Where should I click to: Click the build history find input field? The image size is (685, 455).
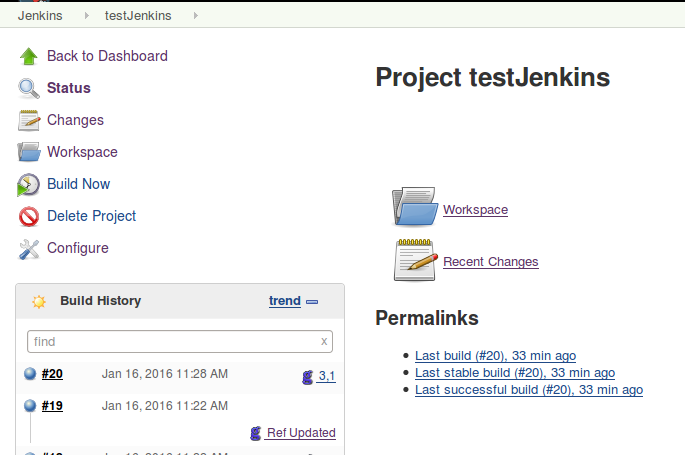tap(170, 341)
